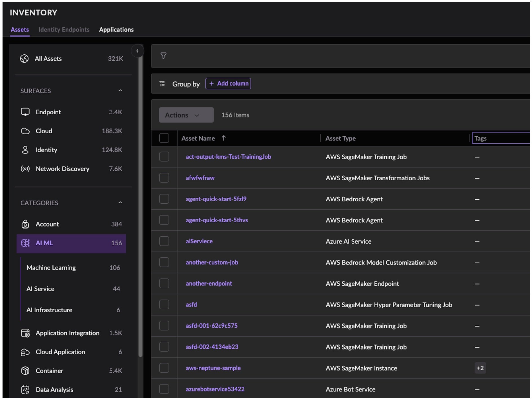Select checkbox for aws-neptune-sample row
This screenshot has height=400, width=532.
[x=164, y=368]
